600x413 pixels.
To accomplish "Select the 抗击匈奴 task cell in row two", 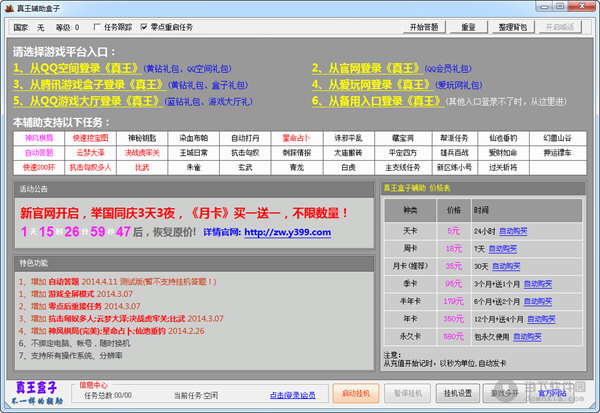I will click(245, 153).
